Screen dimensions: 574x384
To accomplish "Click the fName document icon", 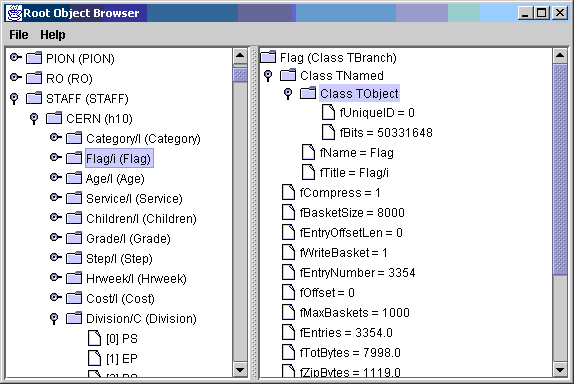I will (x=308, y=152).
